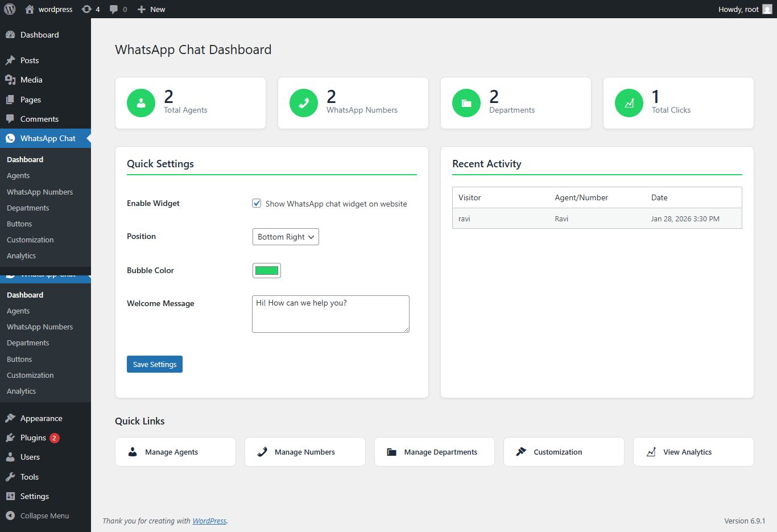777x532 pixels.
Task: Click into the Welcome Message text area
Action: (330, 314)
